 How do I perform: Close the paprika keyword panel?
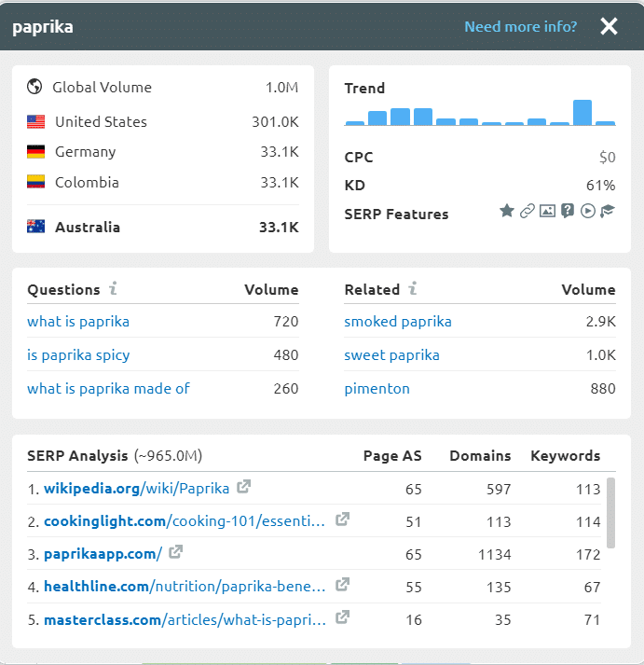tap(609, 26)
